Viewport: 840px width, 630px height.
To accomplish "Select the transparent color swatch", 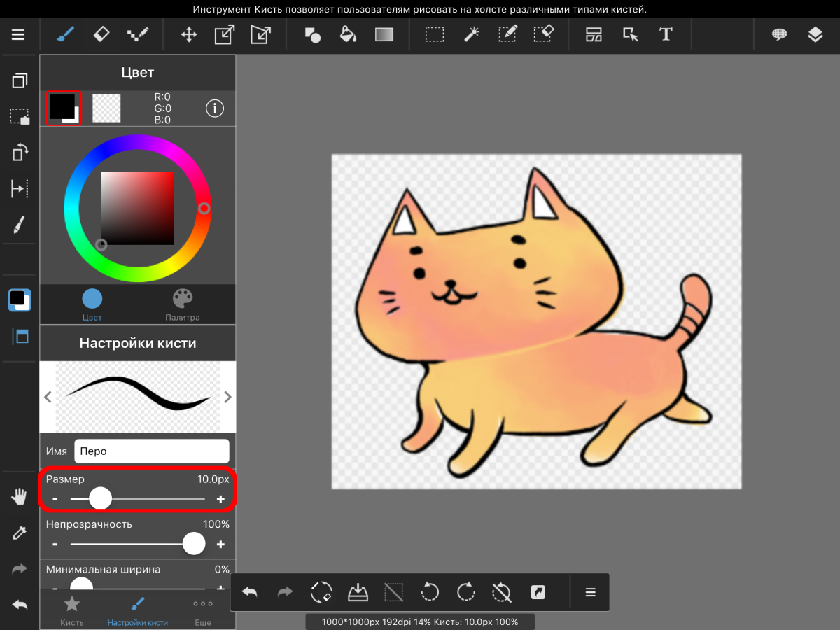I will (106, 108).
